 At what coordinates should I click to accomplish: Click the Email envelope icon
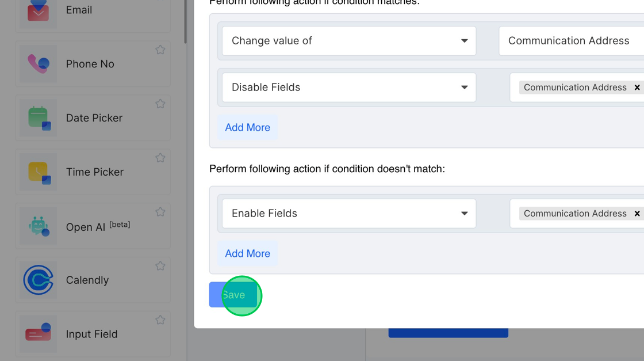tap(39, 11)
